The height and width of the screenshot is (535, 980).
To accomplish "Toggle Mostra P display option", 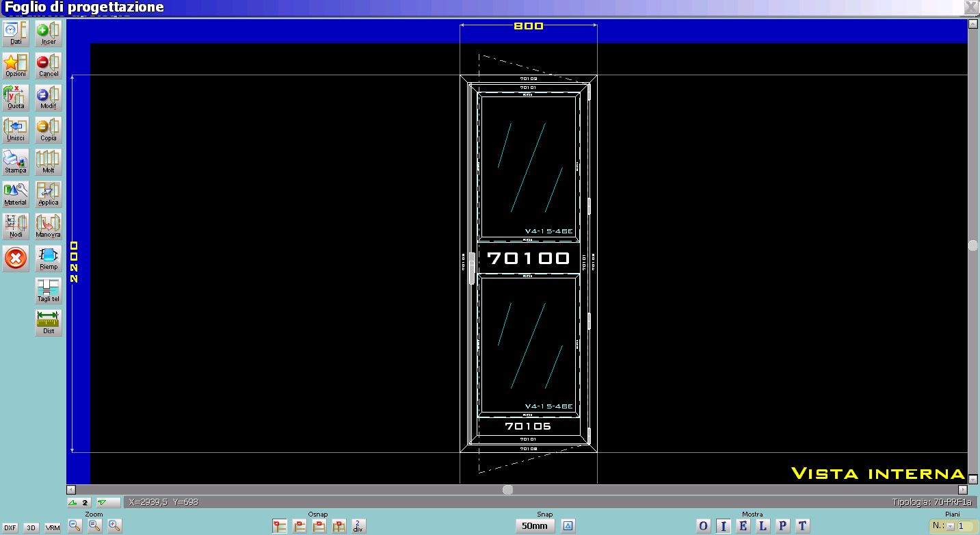I will pos(782,526).
